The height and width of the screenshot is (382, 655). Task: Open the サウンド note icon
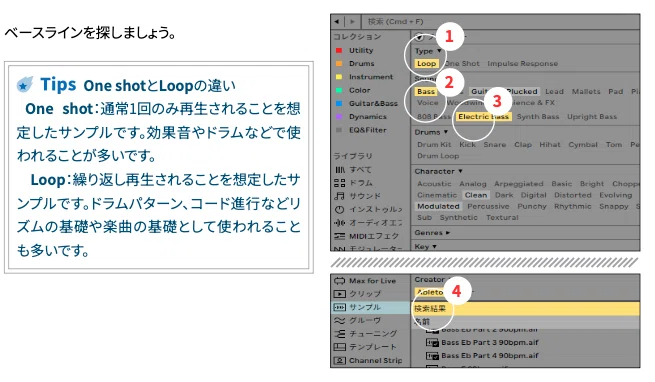click(x=340, y=196)
